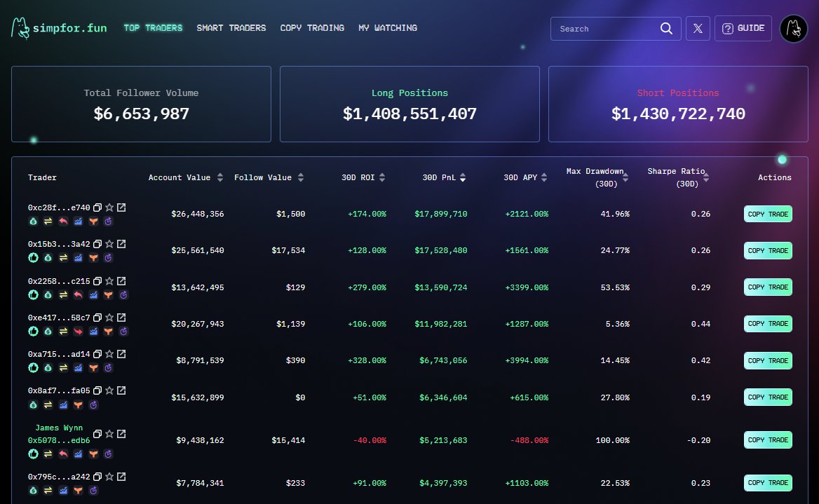Click the Total Follower Volume card
Image resolution: width=819 pixels, height=504 pixels.
click(x=141, y=104)
